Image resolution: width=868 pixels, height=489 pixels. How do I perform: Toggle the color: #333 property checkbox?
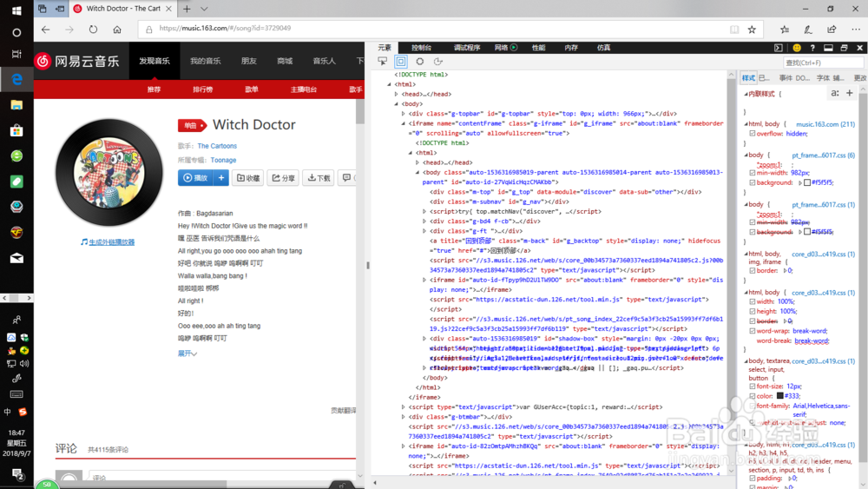pyautogui.click(x=753, y=396)
